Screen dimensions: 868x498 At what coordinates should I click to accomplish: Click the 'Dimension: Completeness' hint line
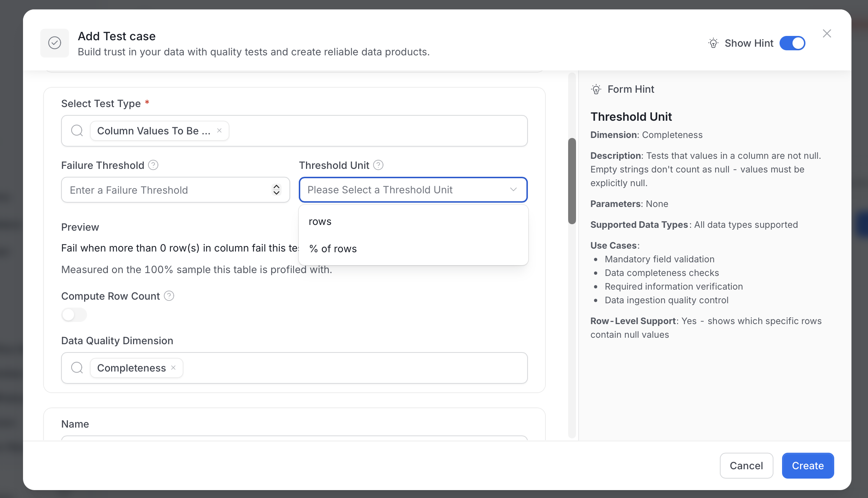[x=647, y=135]
